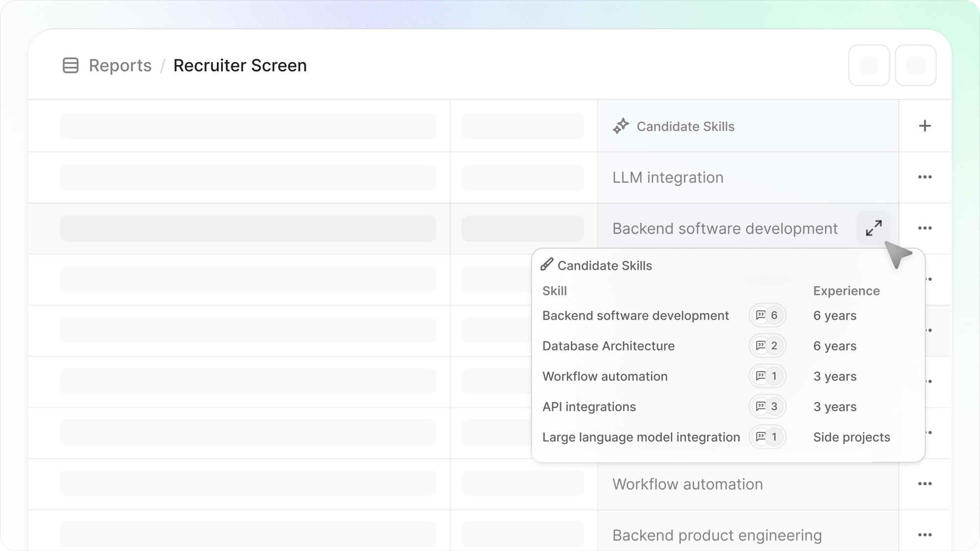Screen dimensions: 980x551
Task: Select the Recruiter Screen breadcrumb title
Action: click(x=240, y=65)
